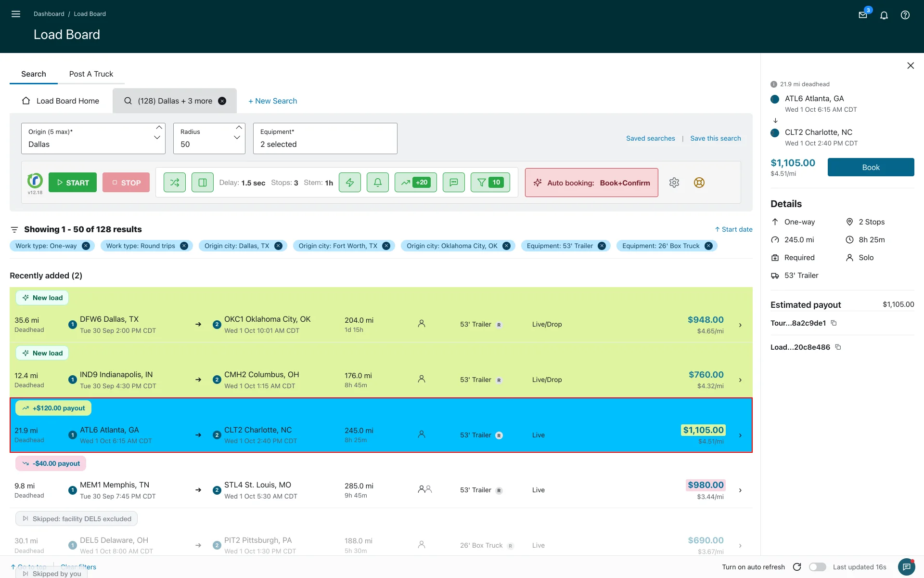Open the notifications bell in header

click(884, 15)
